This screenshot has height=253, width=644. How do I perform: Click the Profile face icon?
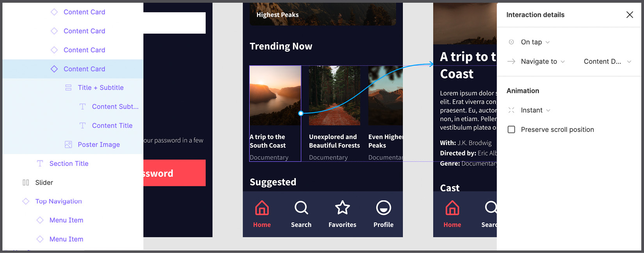(x=383, y=208)
